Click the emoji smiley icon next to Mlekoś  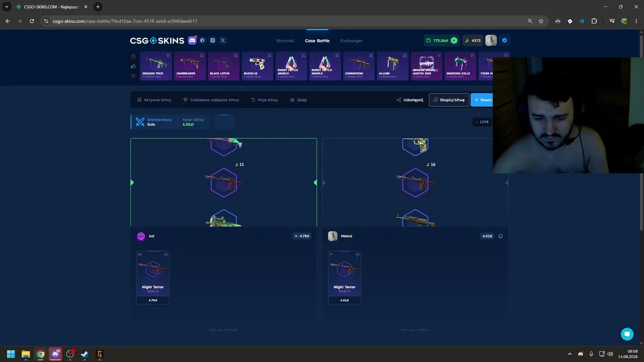coord(501,236)
